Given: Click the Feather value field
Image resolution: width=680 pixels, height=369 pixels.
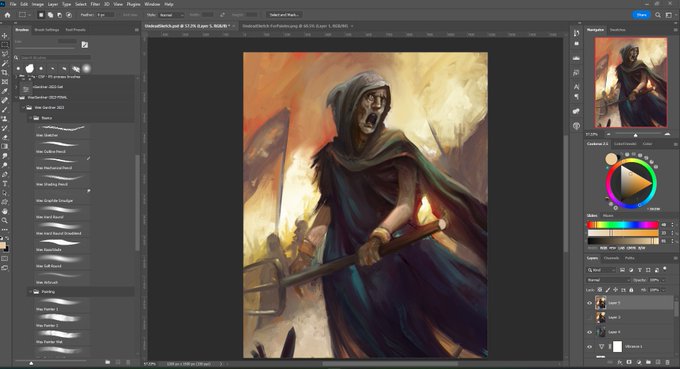Looking at the screenshot, I should tap(105, 15).
